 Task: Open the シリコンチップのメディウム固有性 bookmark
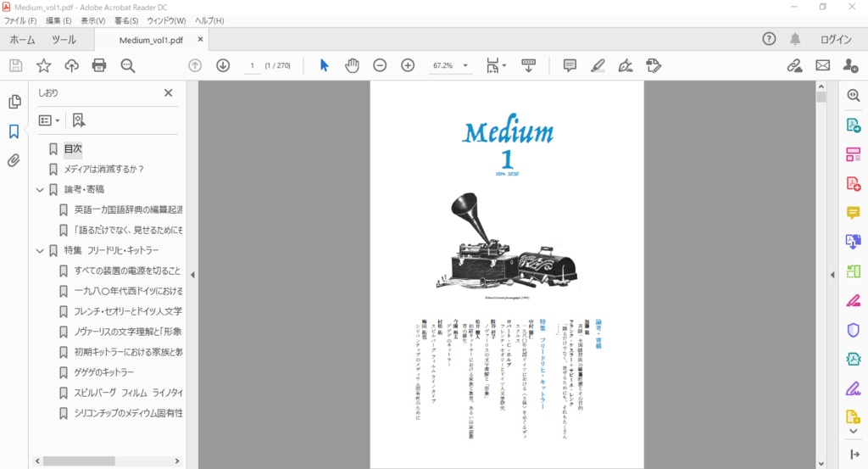pos(129,413)
